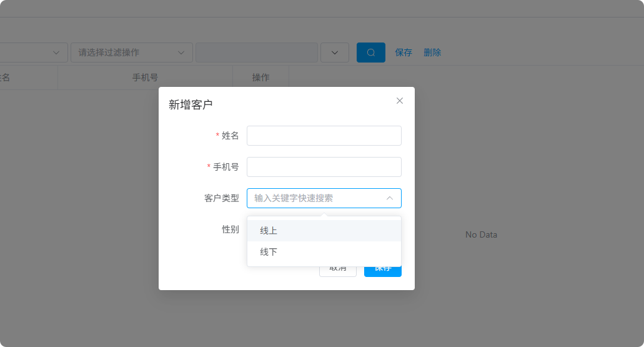The image size is (644, 347).
Task: Click the 新增客户 dialog title
Action: click(191, 105)
